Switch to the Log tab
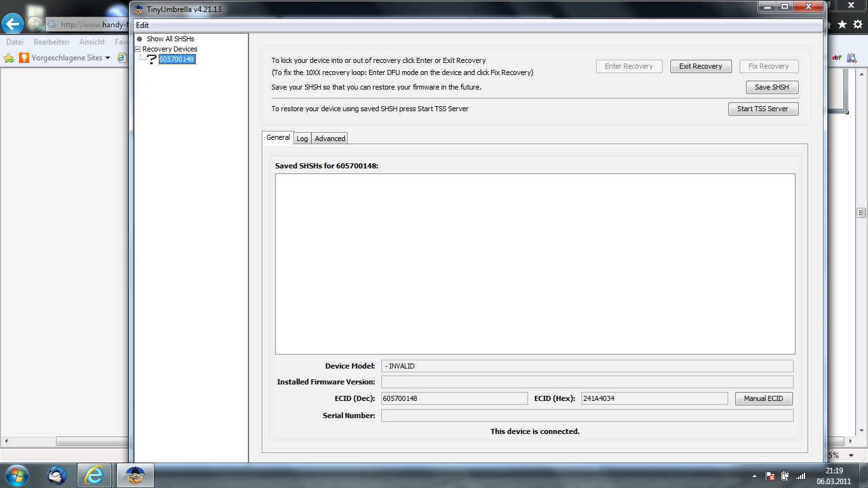 coord(302,139)
